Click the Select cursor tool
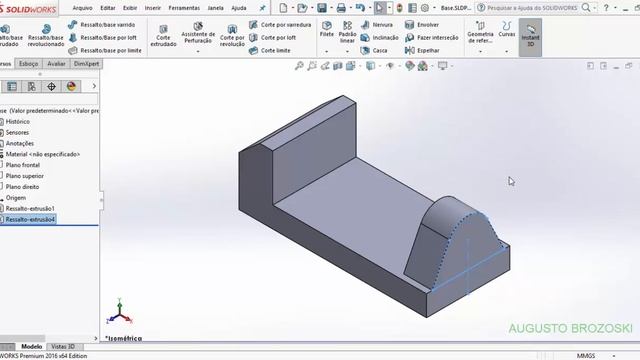The width and height of the screenshot is (640, 360). (x=380, y=7)
